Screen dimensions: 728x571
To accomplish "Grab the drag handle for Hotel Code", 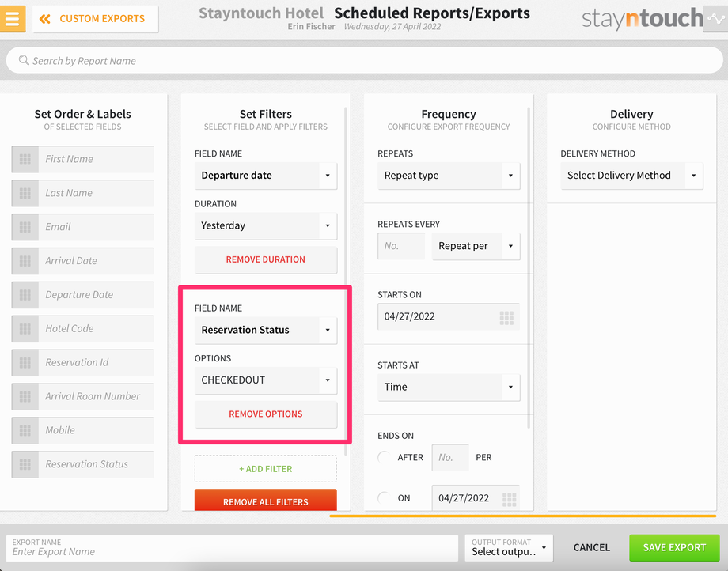I will click(x=25, y=328).
